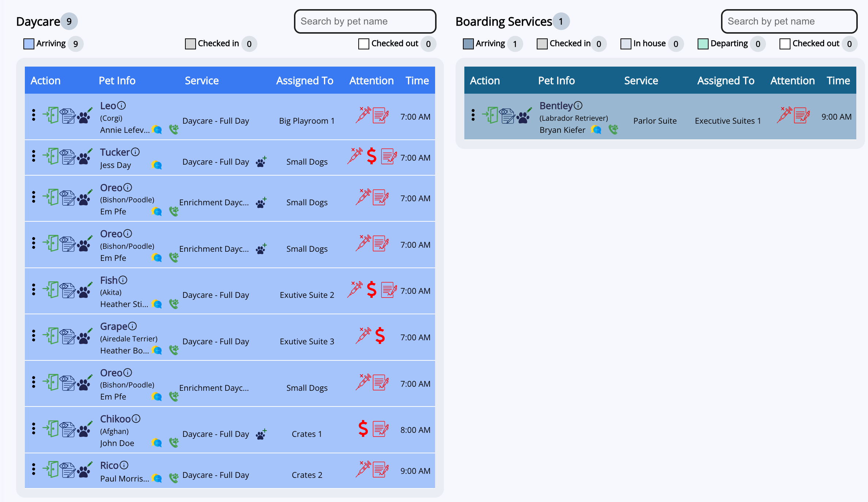Open the three-dot action menu for Bentley

(473, 115)
